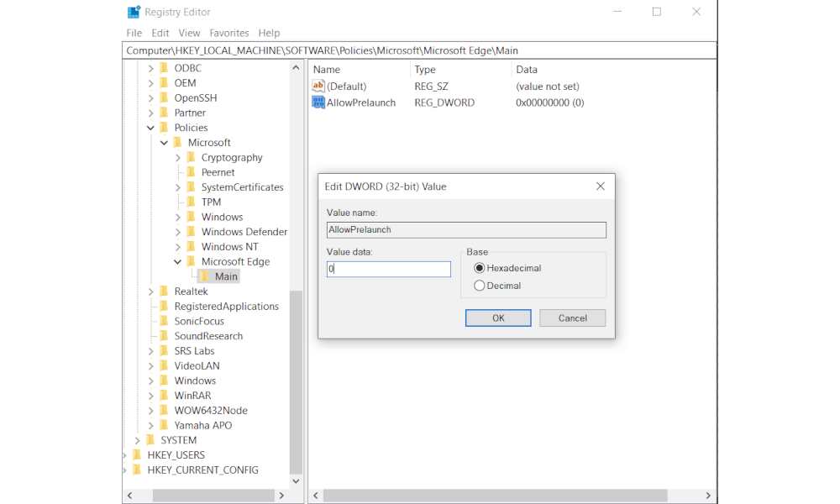Screen dimensions: 840x504
Task: Close the Edit DWORD dialog with X
Action: [601, 186]
